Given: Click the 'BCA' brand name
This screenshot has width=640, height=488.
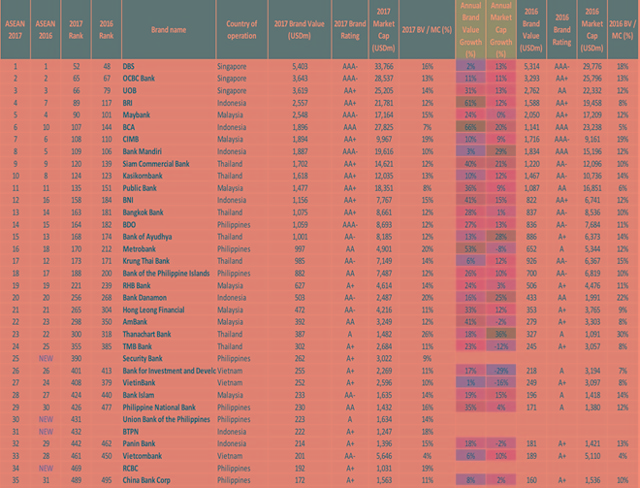Looking at the screenshot, I should click(129, 127).
